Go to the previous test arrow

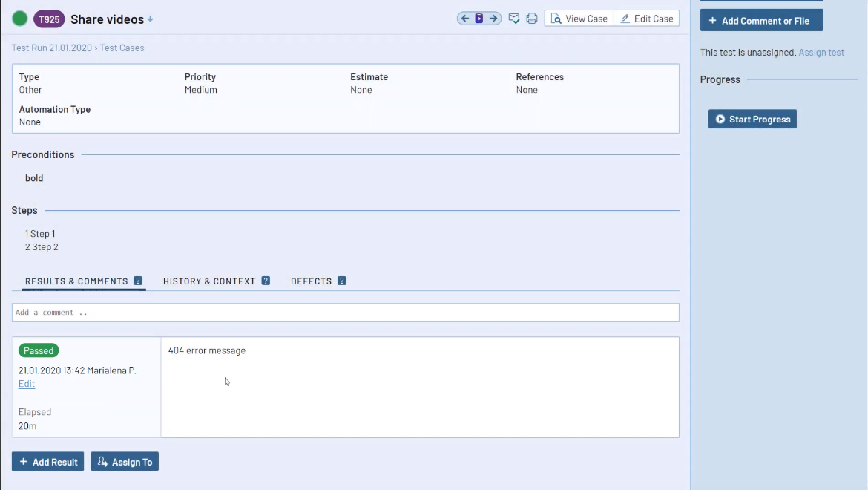(465, 19)
